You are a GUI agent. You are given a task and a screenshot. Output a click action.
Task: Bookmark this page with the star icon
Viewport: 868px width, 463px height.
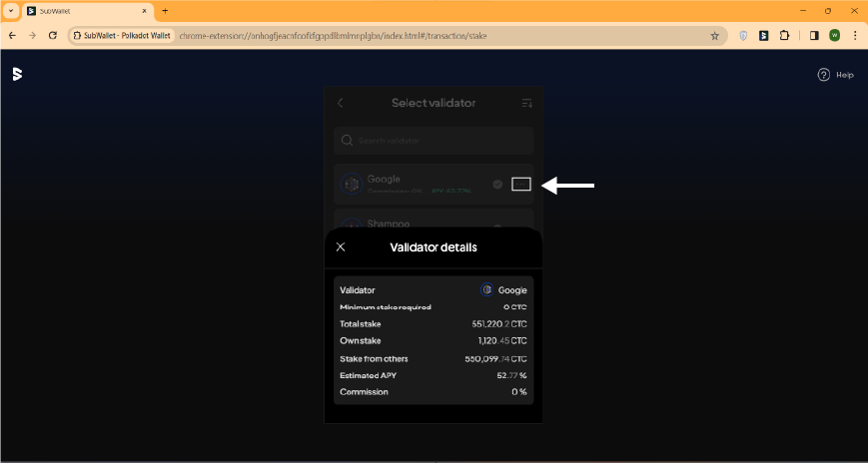point(714,35)
